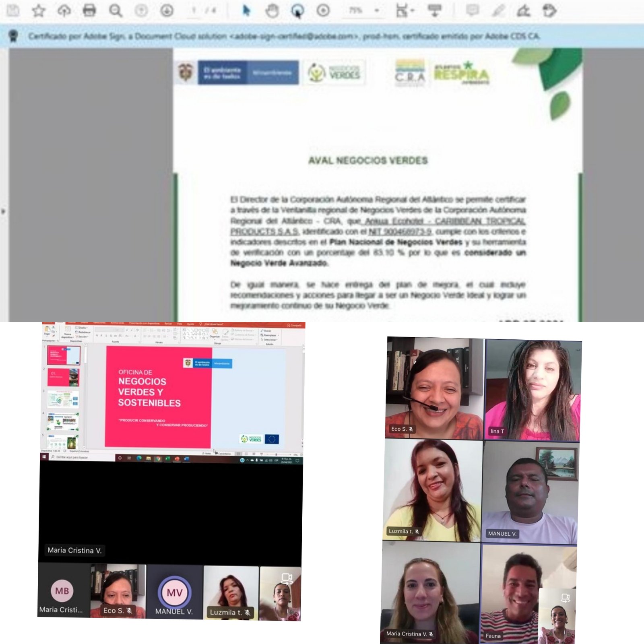Expand the left side panel arrow
Image resolution: width=644 pixels, height=644 pixels.
4,211
